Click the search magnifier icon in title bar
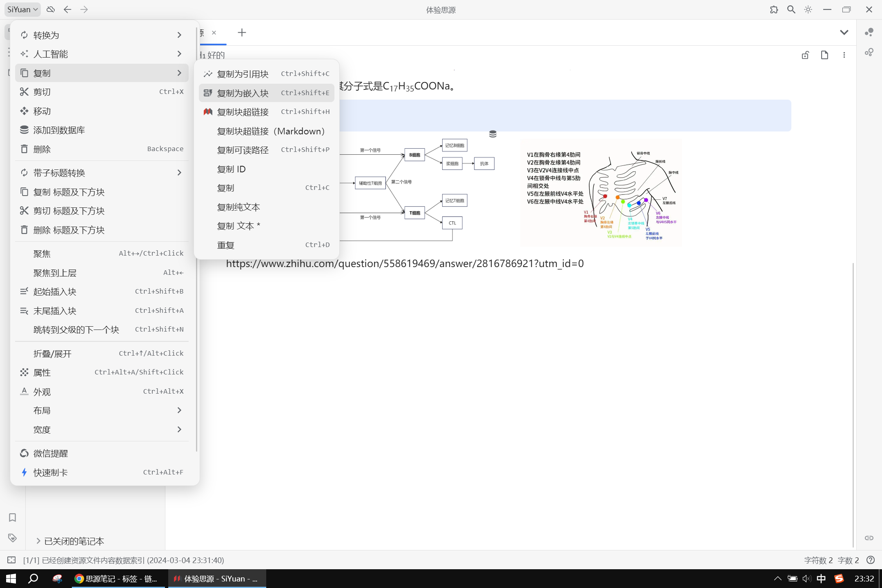 click(791, 9)
